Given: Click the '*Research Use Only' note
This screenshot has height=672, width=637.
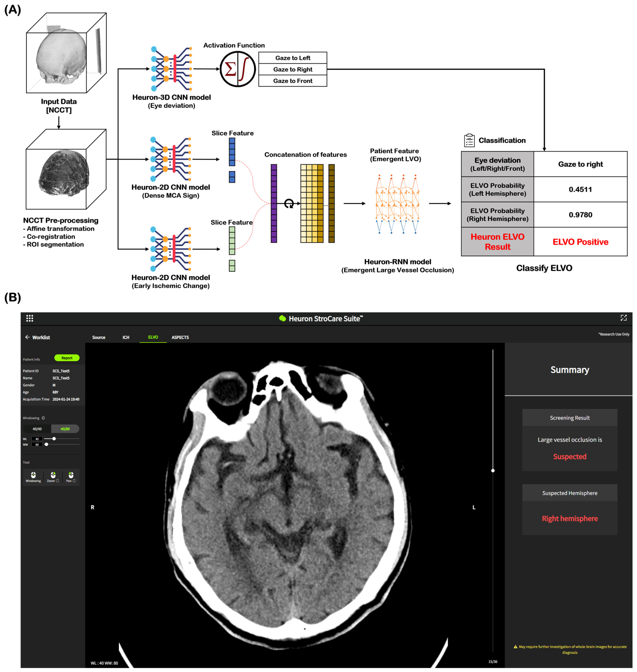Looking at the screenshot, I should click(614, 334).
